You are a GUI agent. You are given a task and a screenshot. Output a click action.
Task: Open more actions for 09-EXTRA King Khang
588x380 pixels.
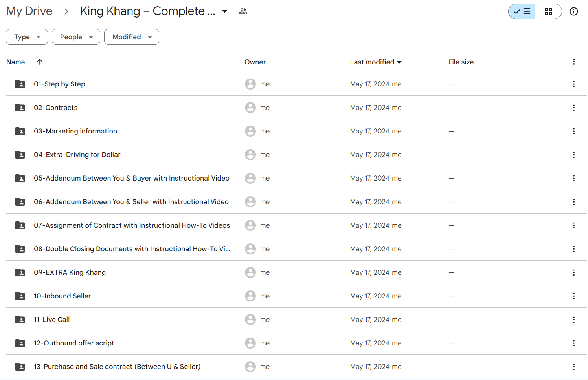[574, 272]
